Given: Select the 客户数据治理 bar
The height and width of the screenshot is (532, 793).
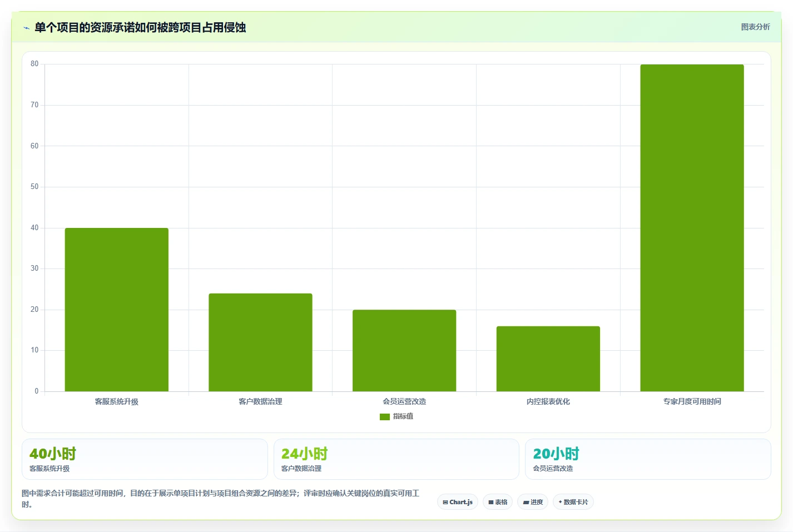Looking at the screenshot, I should point(260,342).
